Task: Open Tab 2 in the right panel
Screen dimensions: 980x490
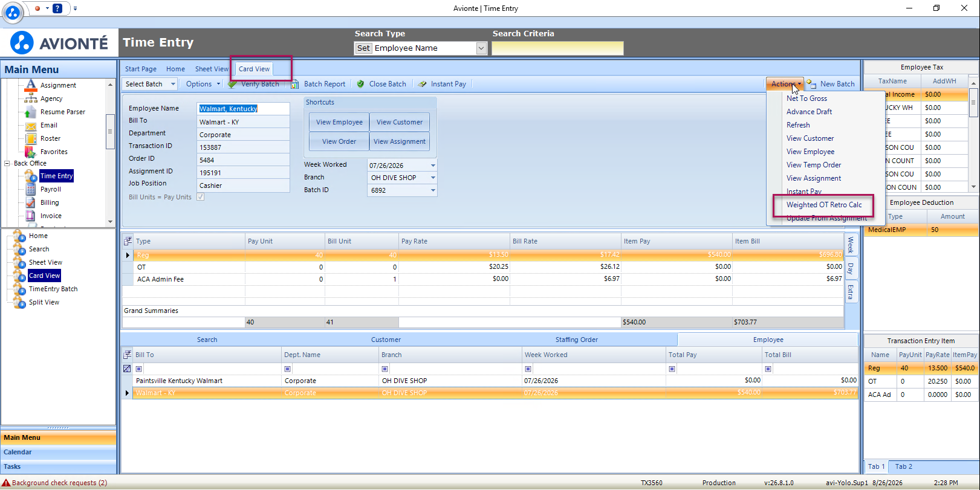Action: click(904, 466)
